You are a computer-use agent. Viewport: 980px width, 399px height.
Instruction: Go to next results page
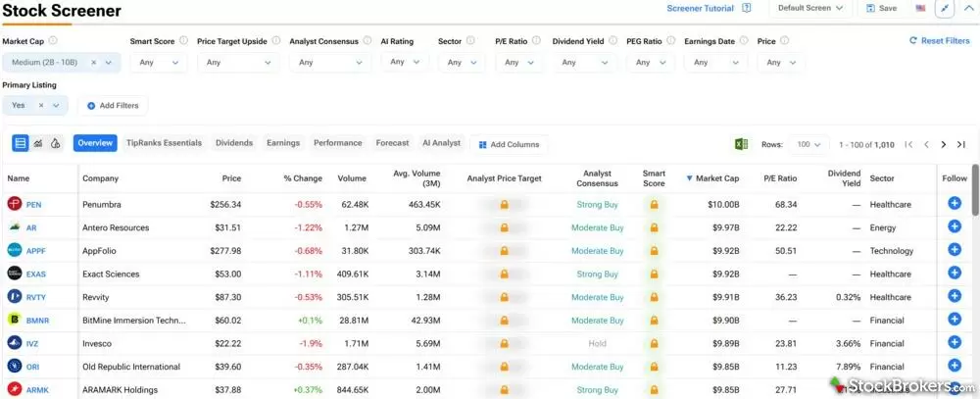point(944,144)
